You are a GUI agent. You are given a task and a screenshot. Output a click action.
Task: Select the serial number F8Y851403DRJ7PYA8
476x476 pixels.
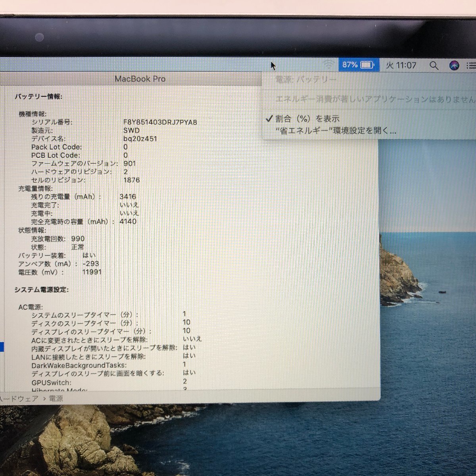point(160,122)
